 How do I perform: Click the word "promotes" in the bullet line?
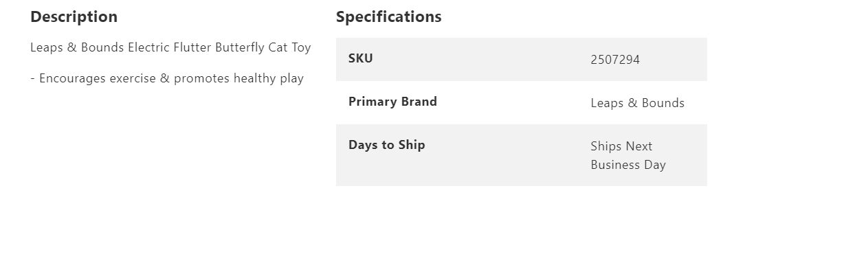[201, 78]
